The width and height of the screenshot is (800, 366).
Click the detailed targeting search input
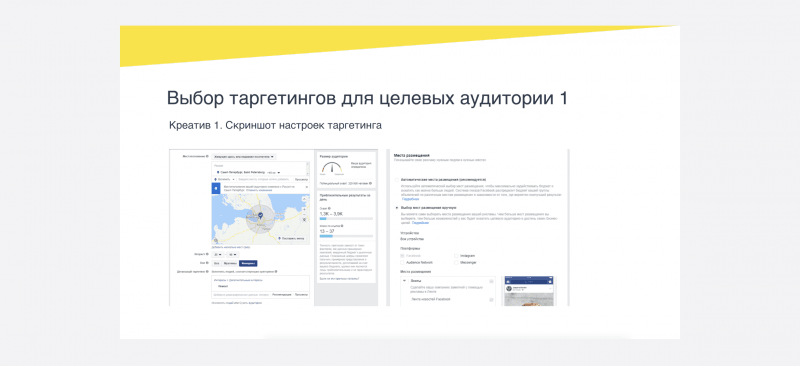point(240,295)
